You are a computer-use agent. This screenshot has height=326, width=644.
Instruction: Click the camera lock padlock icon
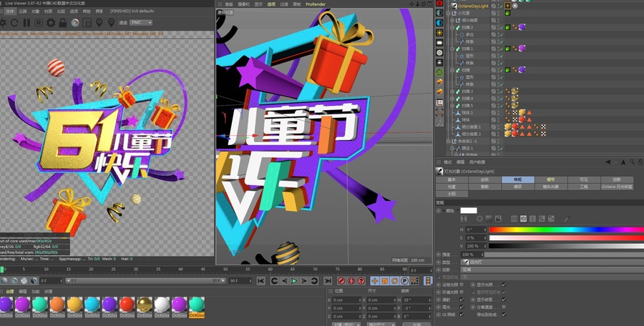tap(63, 23)
